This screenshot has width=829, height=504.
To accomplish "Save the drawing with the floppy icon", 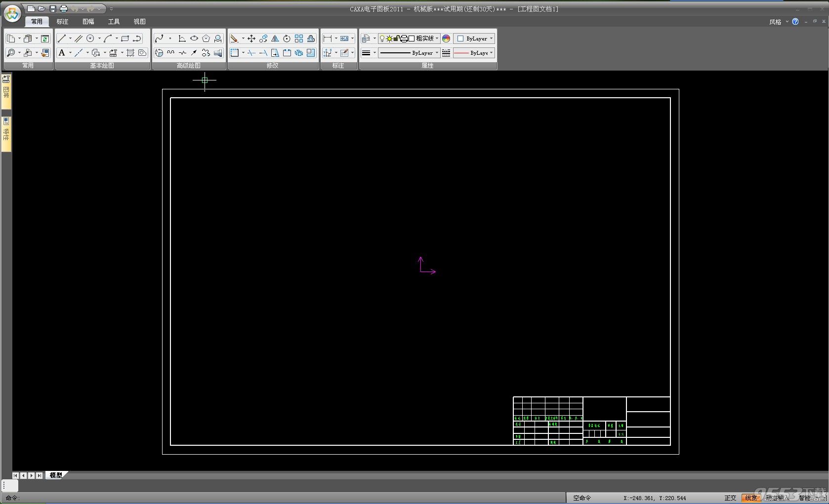I will coord(53,9).
